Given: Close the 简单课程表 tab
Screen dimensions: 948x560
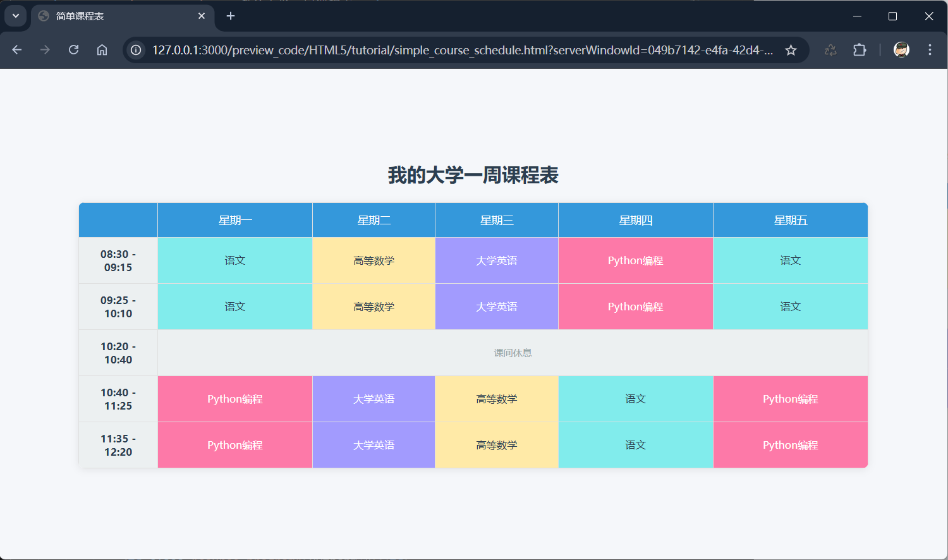Looking at the screenshot, I should (x=202, y=16).
